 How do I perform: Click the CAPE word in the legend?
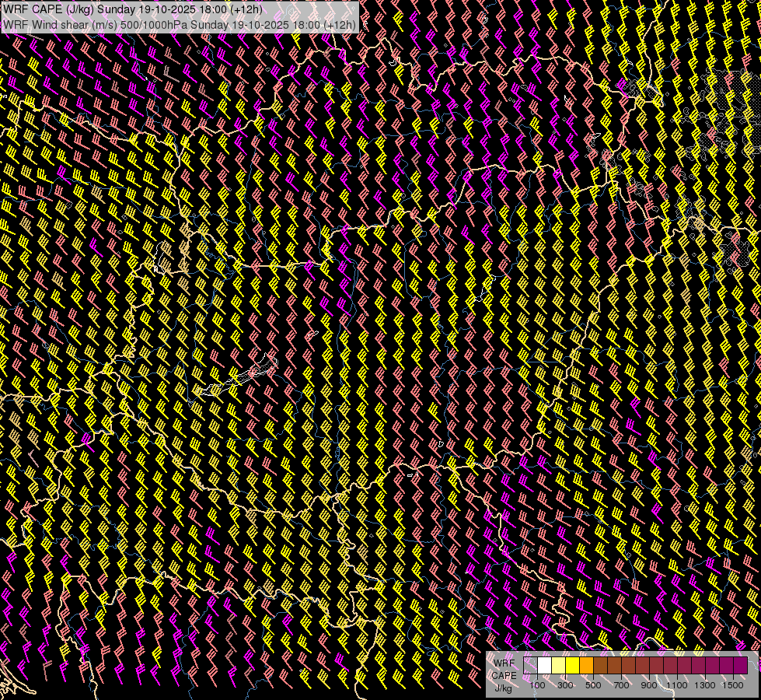[x=504, y=676]
